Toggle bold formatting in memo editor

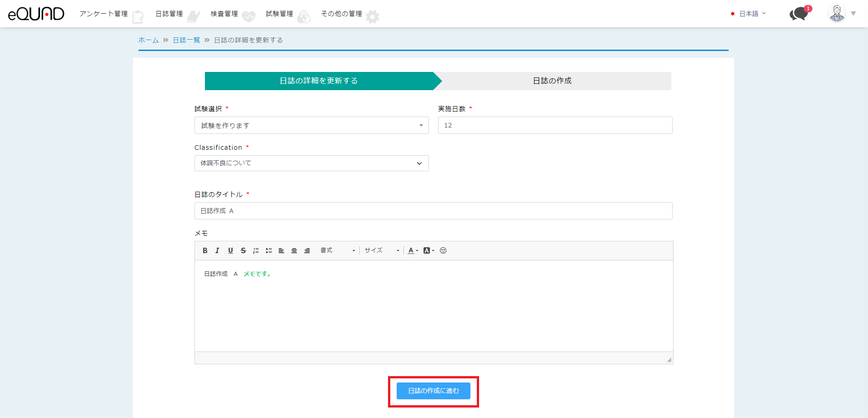(205, 250)
